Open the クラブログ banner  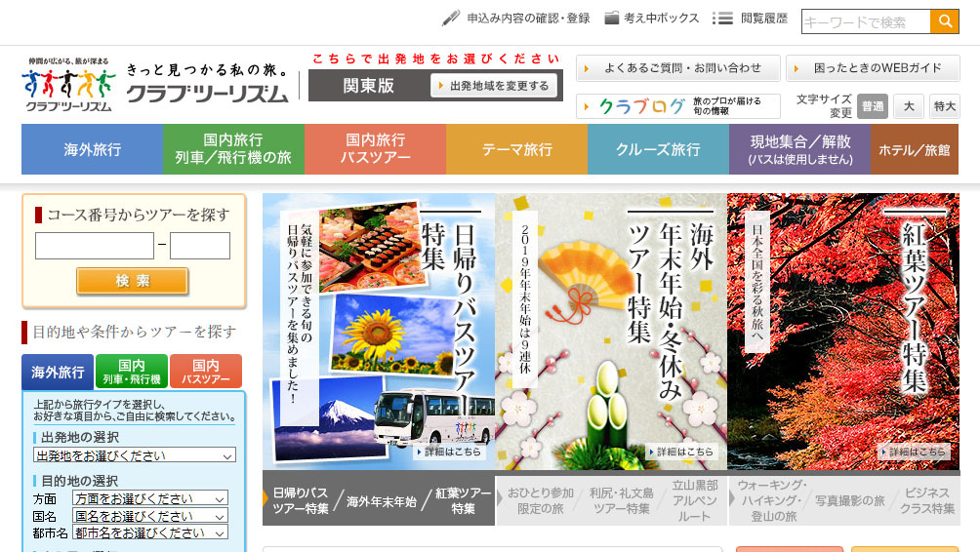tap(677, 106)
